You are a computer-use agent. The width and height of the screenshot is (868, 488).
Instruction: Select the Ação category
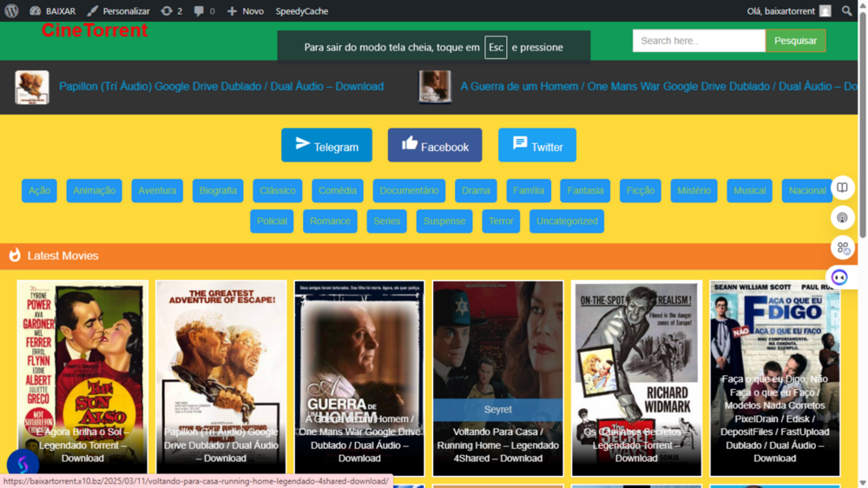[x=39, y=190]
